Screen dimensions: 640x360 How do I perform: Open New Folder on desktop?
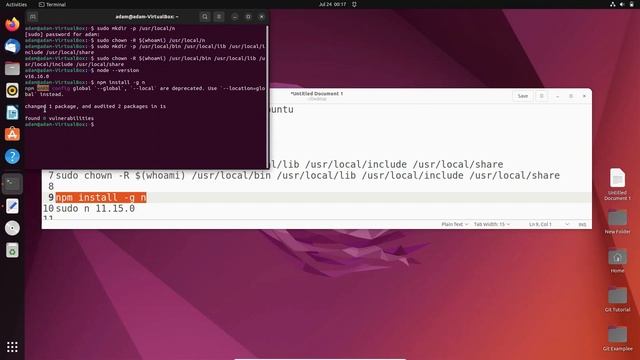tap(617, 221)
